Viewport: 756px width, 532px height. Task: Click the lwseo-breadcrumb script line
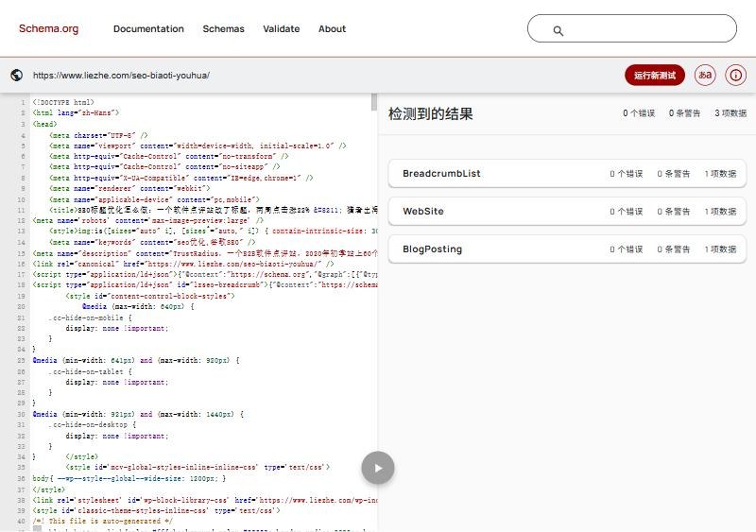[205, 285]
